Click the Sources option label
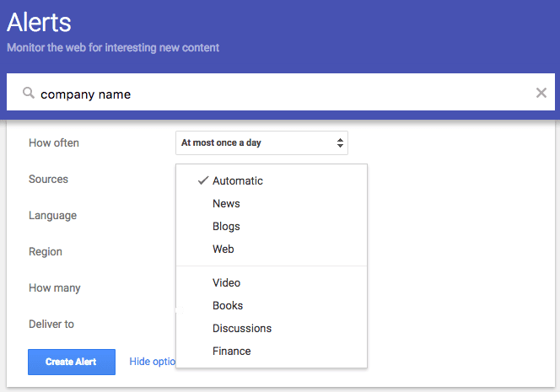 coord(48,179)
